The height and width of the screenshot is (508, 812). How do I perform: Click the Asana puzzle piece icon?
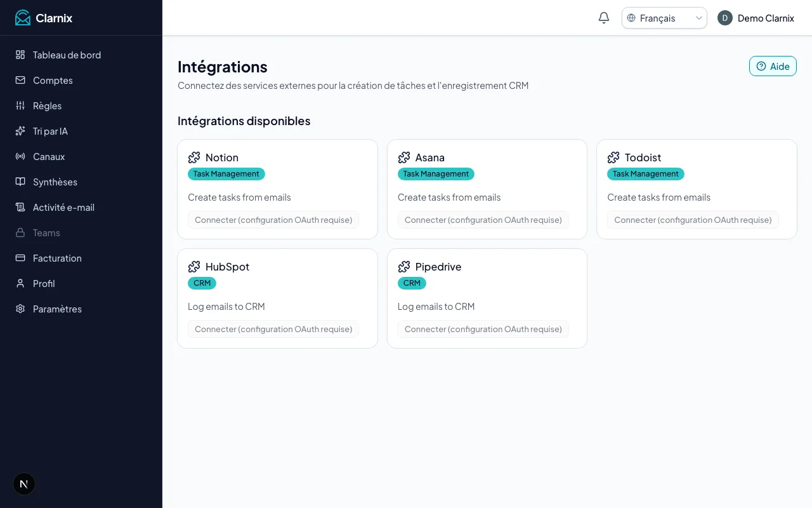(404, 157)
